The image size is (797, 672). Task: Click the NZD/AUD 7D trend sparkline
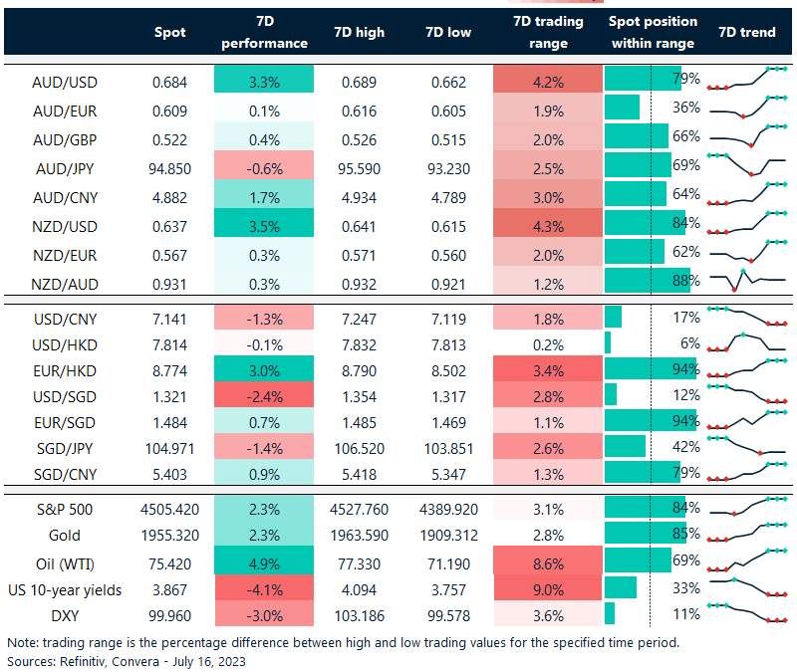pos(746,280)
